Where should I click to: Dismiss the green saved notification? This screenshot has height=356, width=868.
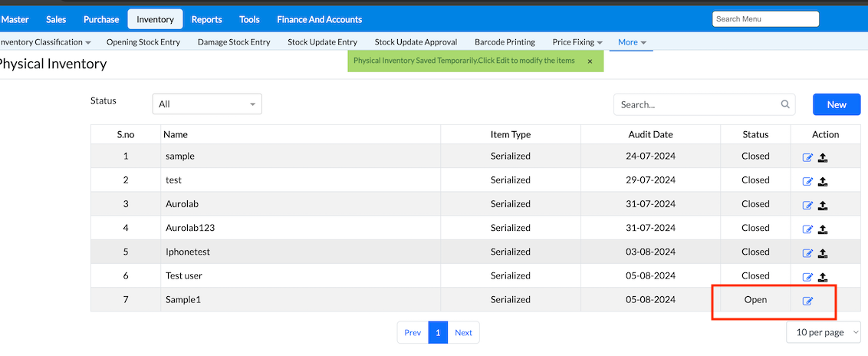tap(590, 61)
